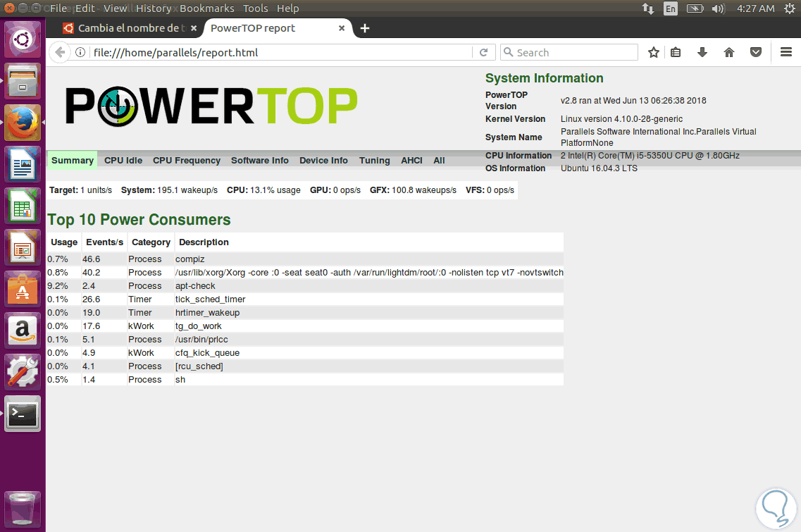Viewport: 801px width, 532px height.
Task: Close the PowerTOP report tab
Action: coord(342,28)
